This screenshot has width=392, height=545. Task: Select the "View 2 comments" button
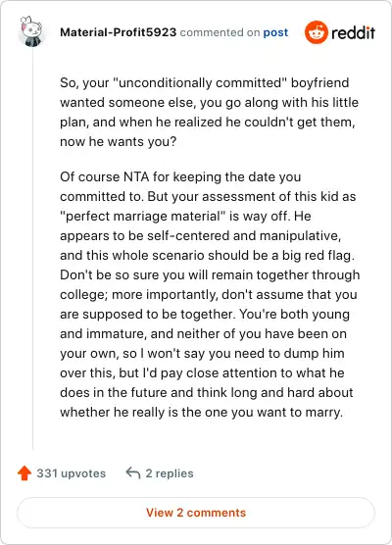point(196,513)
